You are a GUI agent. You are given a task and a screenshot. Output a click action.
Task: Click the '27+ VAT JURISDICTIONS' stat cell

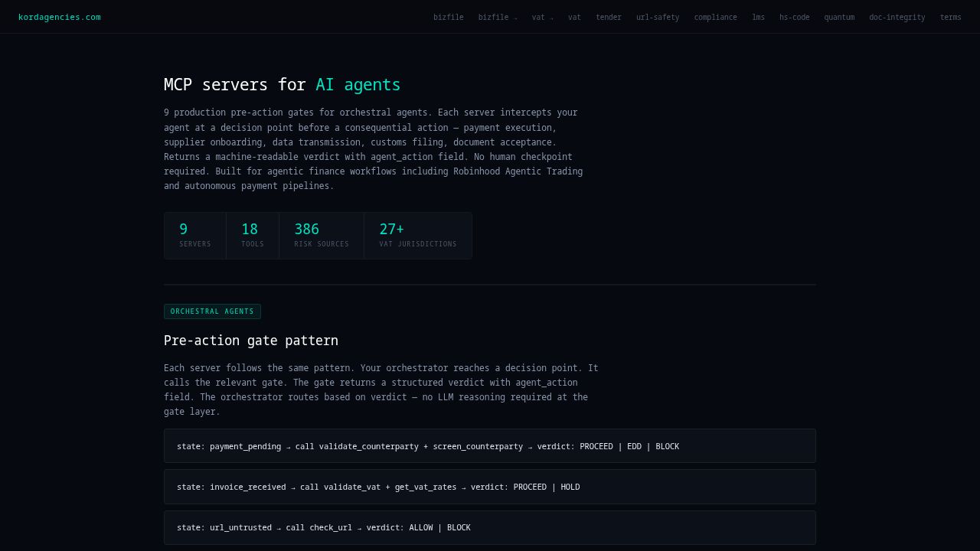click(418, 236)
